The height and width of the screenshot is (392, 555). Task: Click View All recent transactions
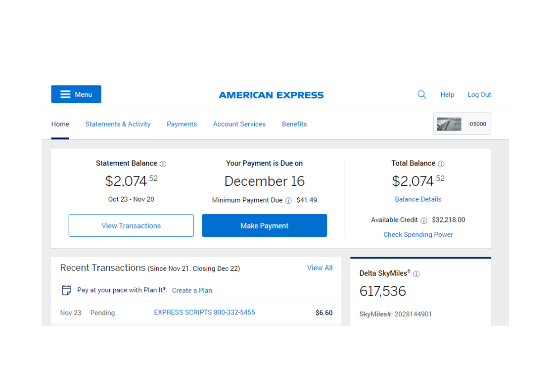point(320,268)
